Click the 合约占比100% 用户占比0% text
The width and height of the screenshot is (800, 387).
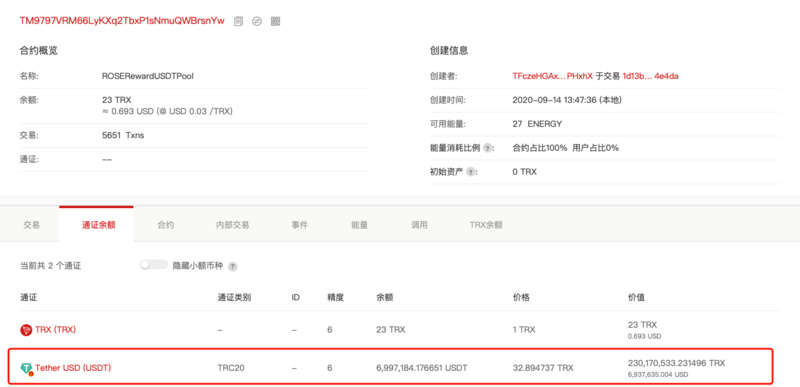click(565, 148)
